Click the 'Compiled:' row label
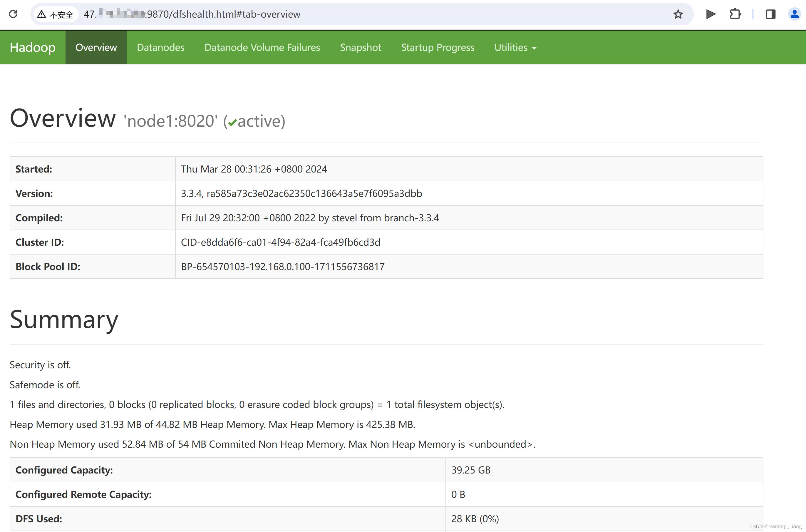This screenshot has height=532, width=806. tap(39, 218)
